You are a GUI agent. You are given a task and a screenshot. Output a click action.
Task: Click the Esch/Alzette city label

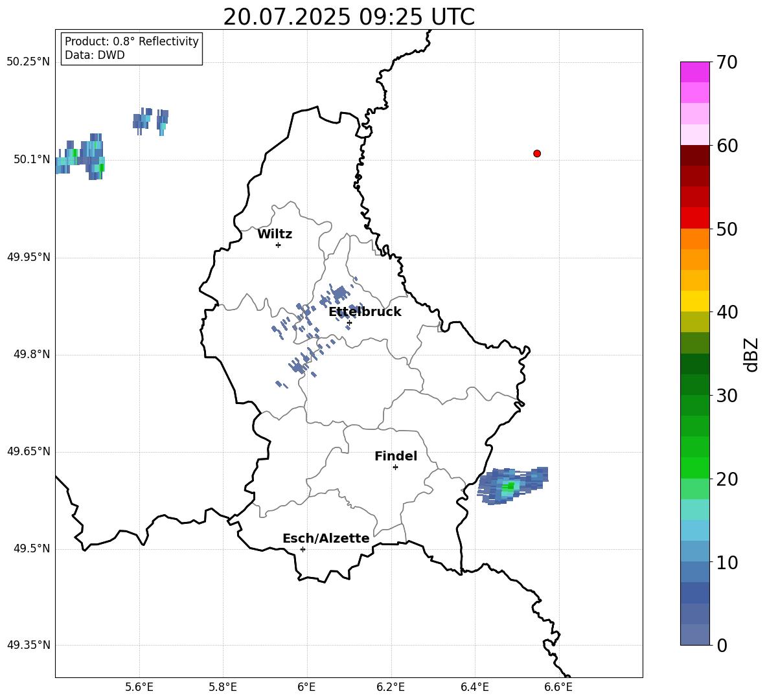(326, 538)
